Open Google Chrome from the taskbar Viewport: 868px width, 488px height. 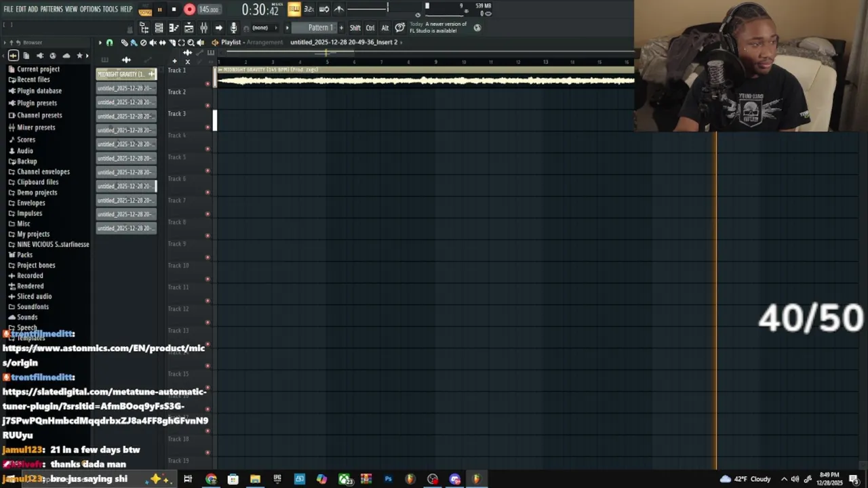coord(211,479)
